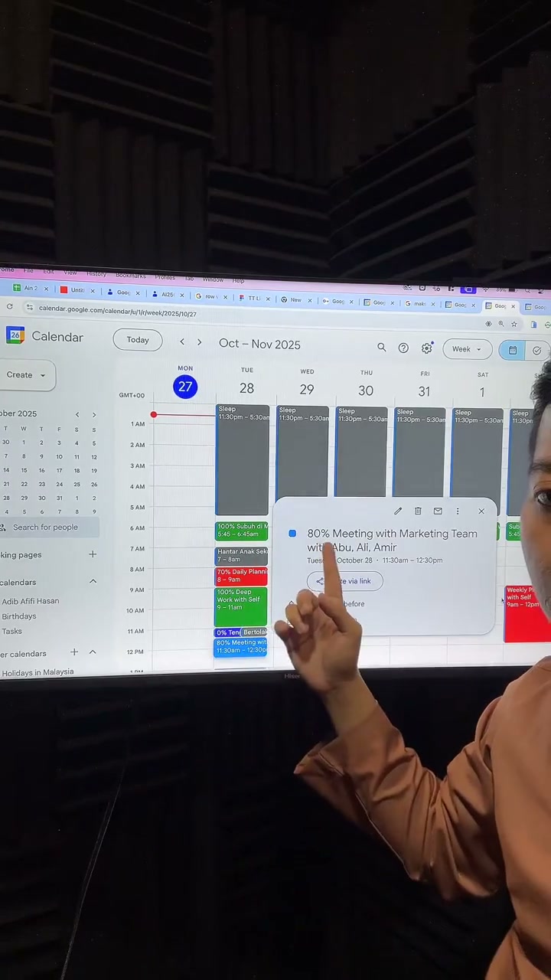551x980 pixels.
Task: Switch to calendar view icon
Action: click(513, 350)
